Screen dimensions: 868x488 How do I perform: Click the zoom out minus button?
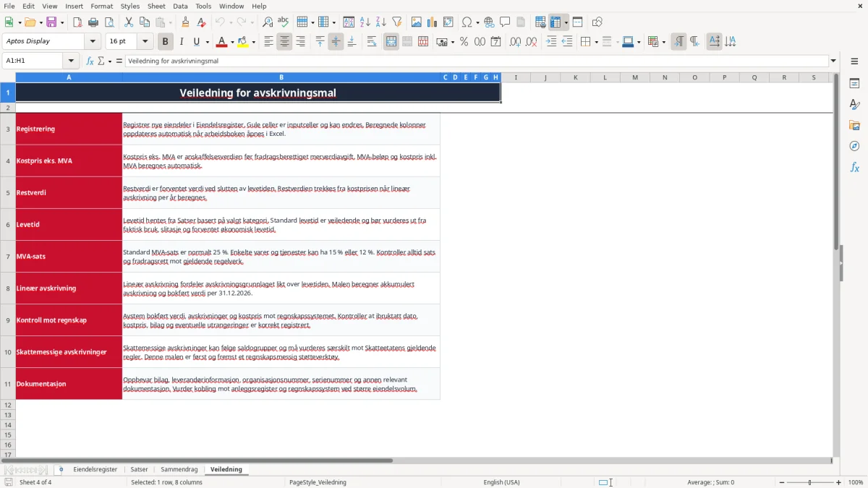coord(781,482)
